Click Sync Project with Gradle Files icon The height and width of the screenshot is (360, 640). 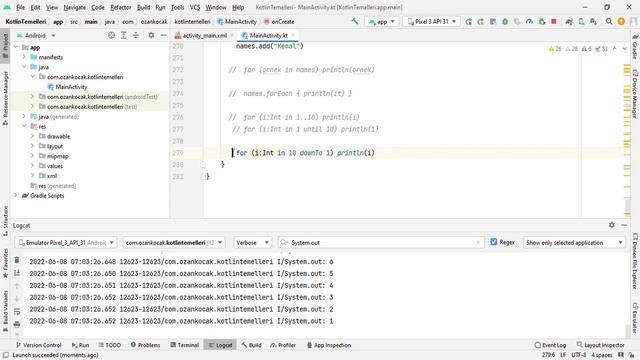(x=569, y=21)
